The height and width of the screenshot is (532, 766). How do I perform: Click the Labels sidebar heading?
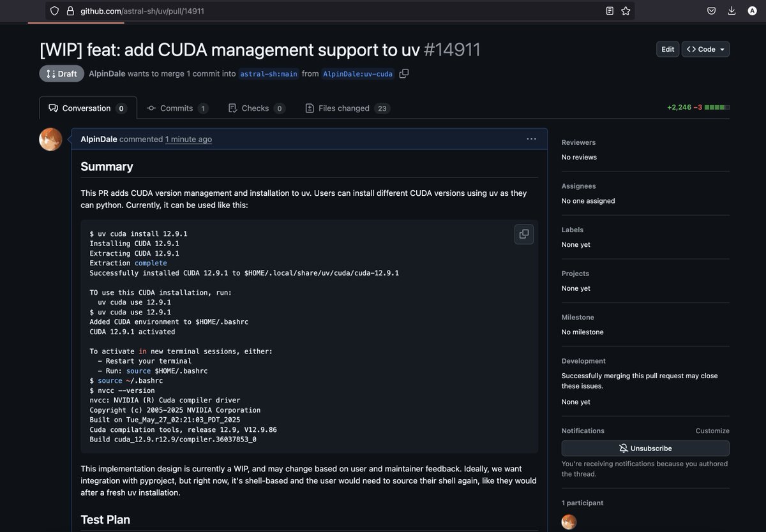pos(573,230)
